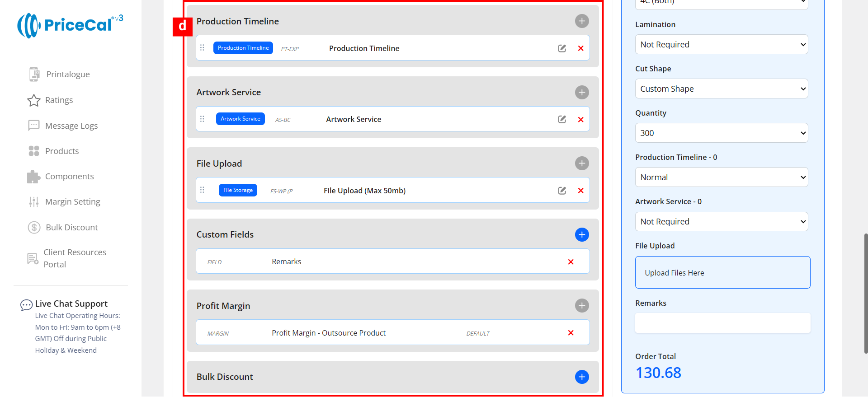Image resolution: width=868 pixels, height=397 pixels.
Task: Click the plus icon in Artwork Service section
Action: (581, 93)
